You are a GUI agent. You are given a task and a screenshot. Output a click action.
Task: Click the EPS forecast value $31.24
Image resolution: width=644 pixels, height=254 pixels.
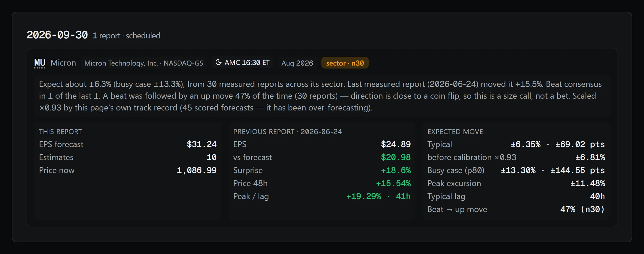[x=202, y=144]
